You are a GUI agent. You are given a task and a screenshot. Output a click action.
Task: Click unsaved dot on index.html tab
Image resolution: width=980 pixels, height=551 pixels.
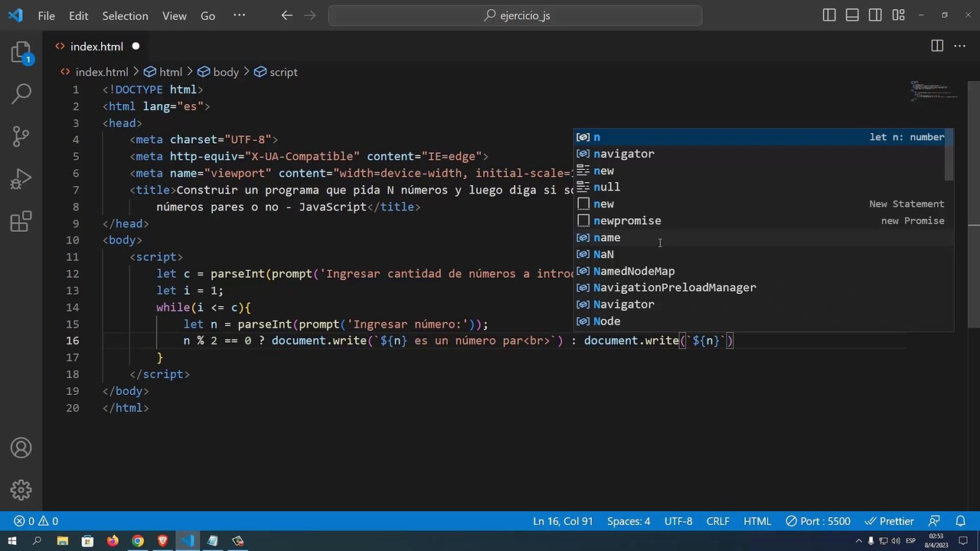[x=136, y=47]
